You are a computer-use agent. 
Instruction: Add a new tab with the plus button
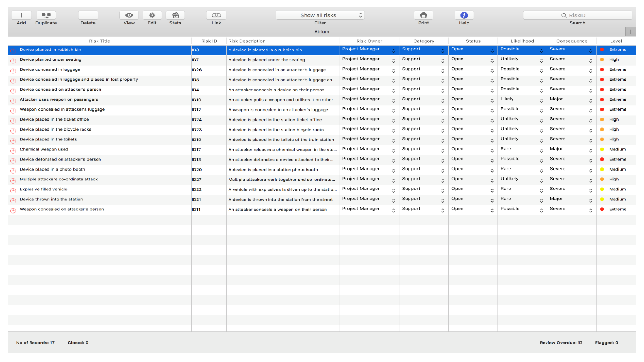[x=631, y=32]
